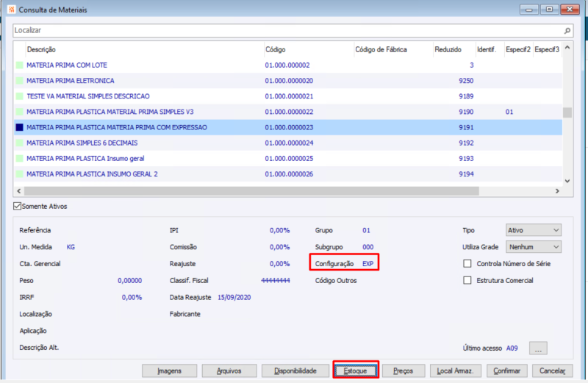Click the ellipsis button next to Último acesso
Viewport: 588px width, 383px height.
pyautogui.click(x=538, y=348)
